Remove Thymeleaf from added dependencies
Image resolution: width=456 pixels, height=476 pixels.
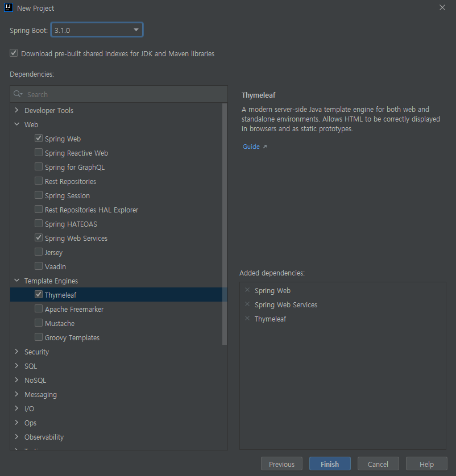pos(247,319)
